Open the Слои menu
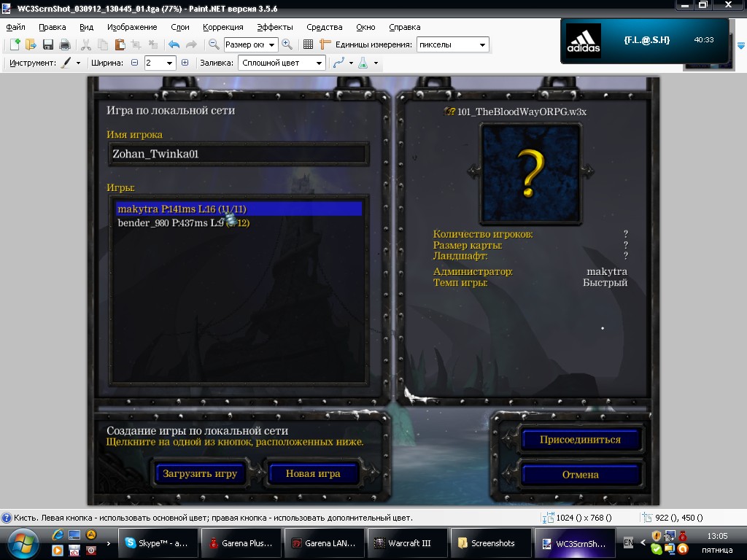Image resolution: width=747 pixels, height=560 pixels. pyautogui.click(x=180, y=27)
